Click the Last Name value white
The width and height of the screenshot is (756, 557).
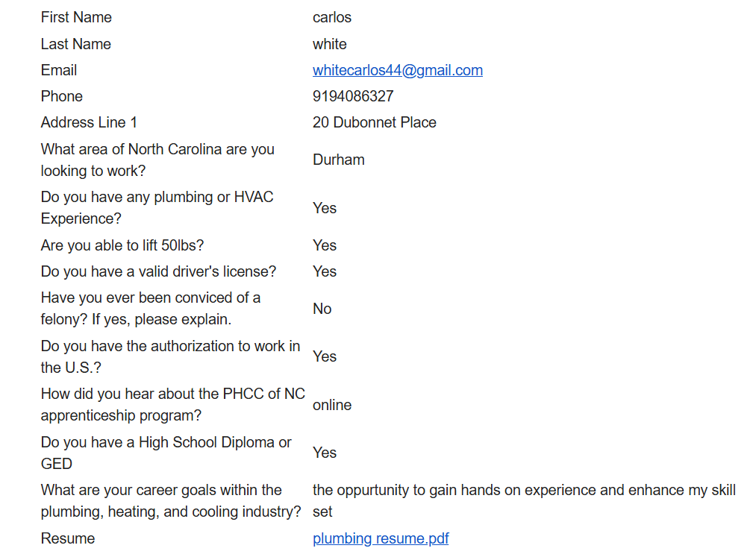point(329,44)
